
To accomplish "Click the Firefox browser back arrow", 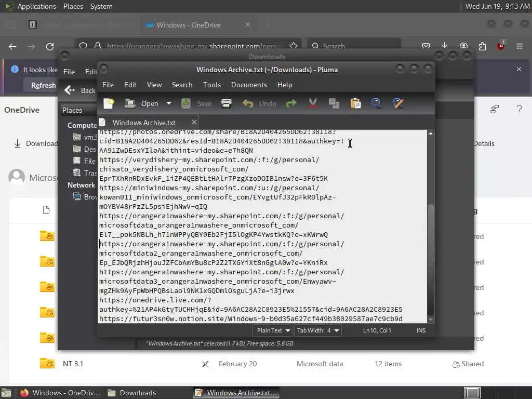I will 12,46.
